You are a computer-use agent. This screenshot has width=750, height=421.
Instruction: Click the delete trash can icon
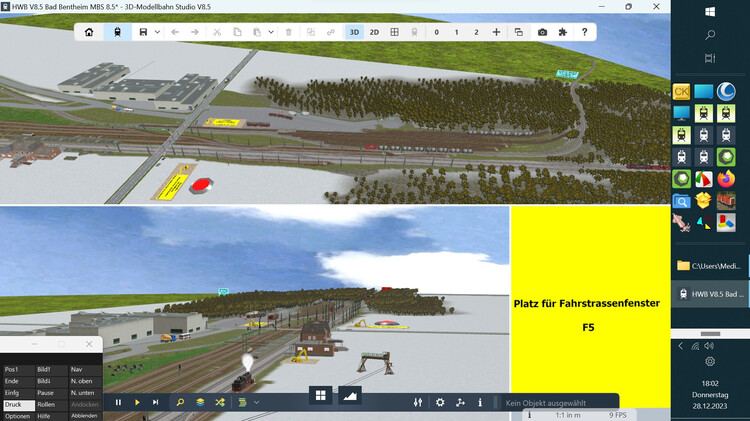(x=288, y=32)
